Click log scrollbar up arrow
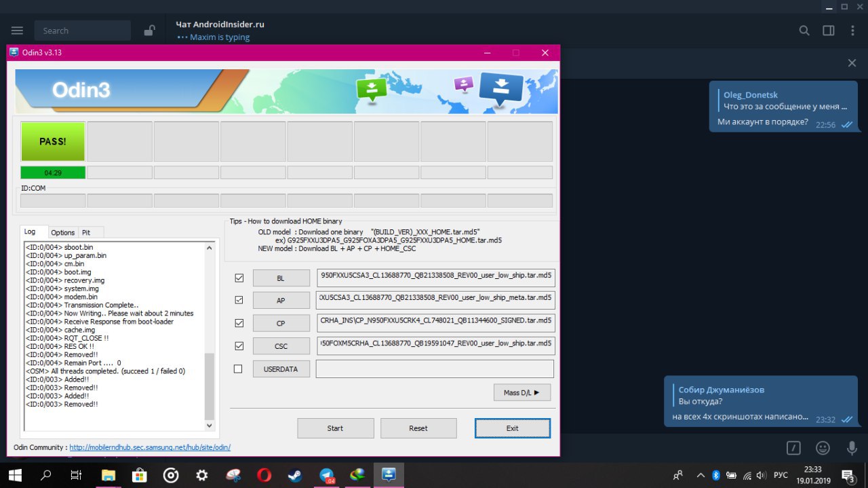The width and height of the screenshot is (868, 488). pos(210,247)
